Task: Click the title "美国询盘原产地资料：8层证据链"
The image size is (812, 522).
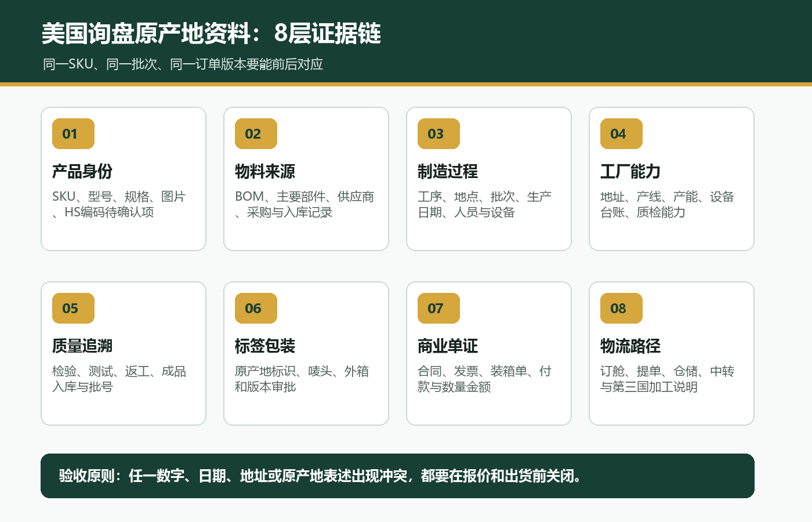Action: 211,34
